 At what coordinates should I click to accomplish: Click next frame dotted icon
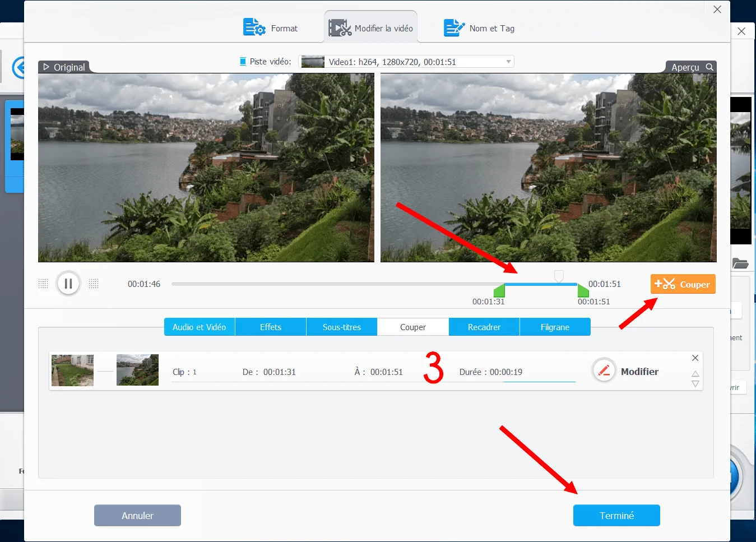click(94, 284)
